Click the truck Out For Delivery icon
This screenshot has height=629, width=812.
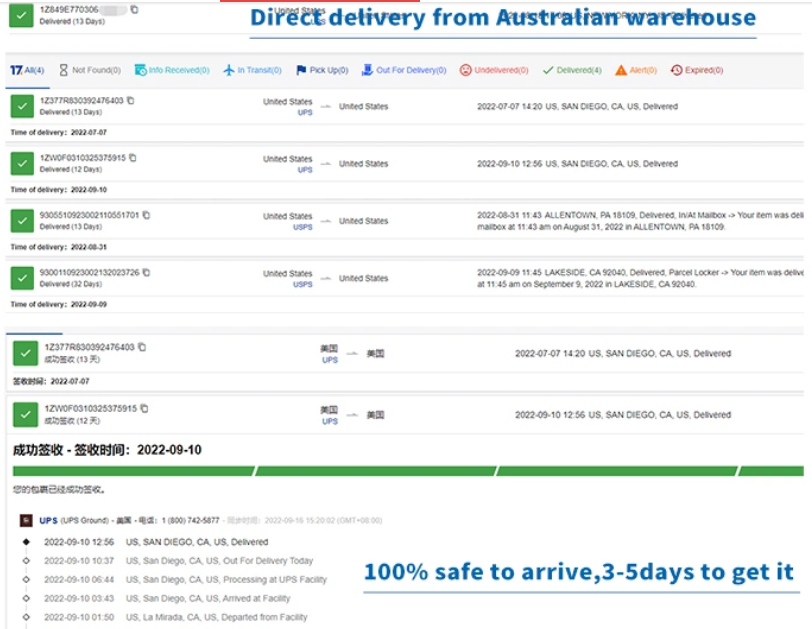(368, 71)
